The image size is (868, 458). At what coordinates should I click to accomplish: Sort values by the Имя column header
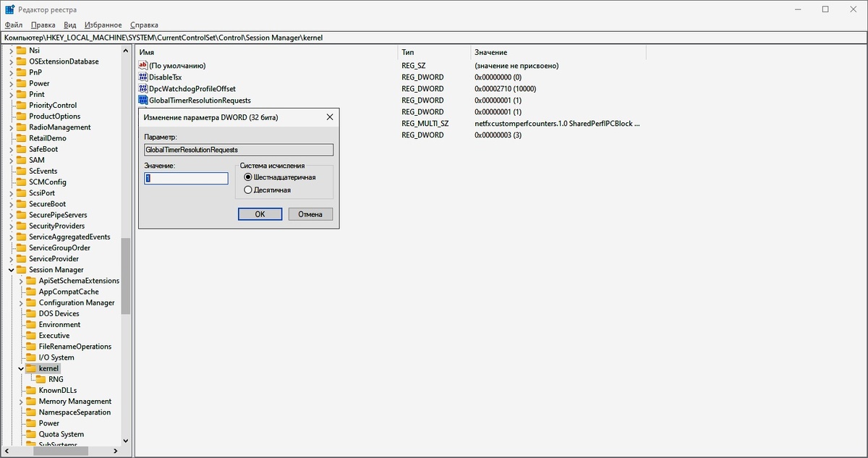pos(267,52)
